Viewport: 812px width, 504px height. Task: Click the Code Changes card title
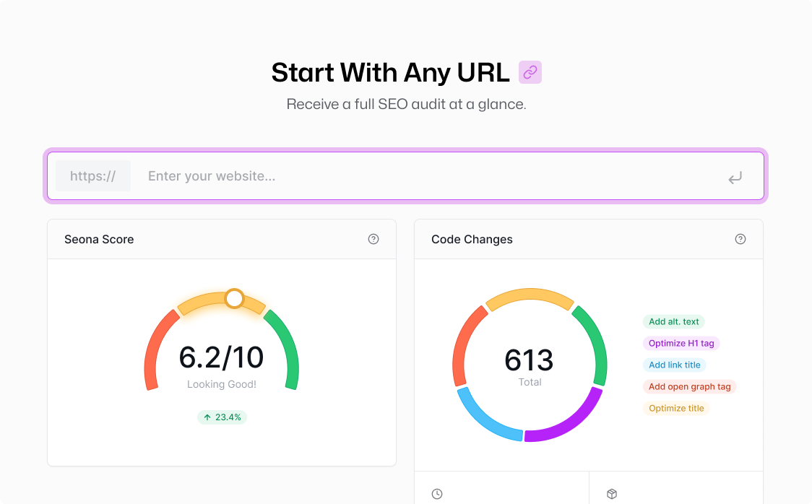[x=472, y=239]
